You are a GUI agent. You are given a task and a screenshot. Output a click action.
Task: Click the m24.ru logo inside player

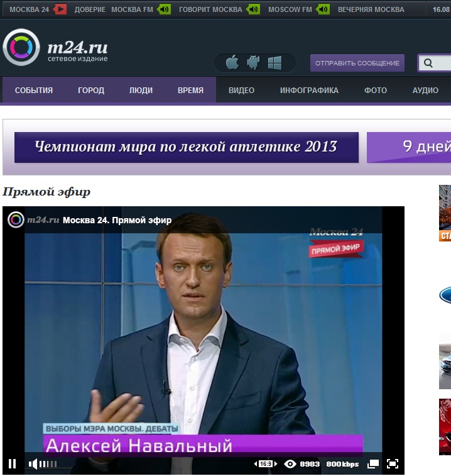tap(33, 219)
